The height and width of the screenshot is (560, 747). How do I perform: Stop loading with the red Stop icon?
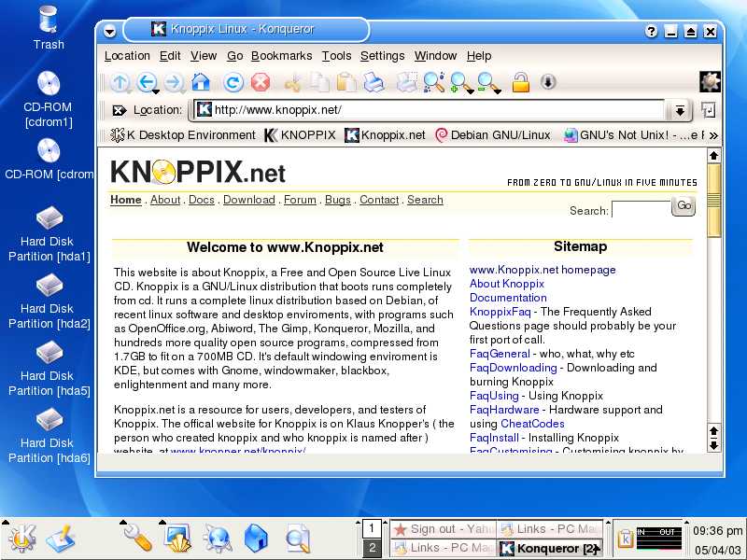click(x=261, y=82)
